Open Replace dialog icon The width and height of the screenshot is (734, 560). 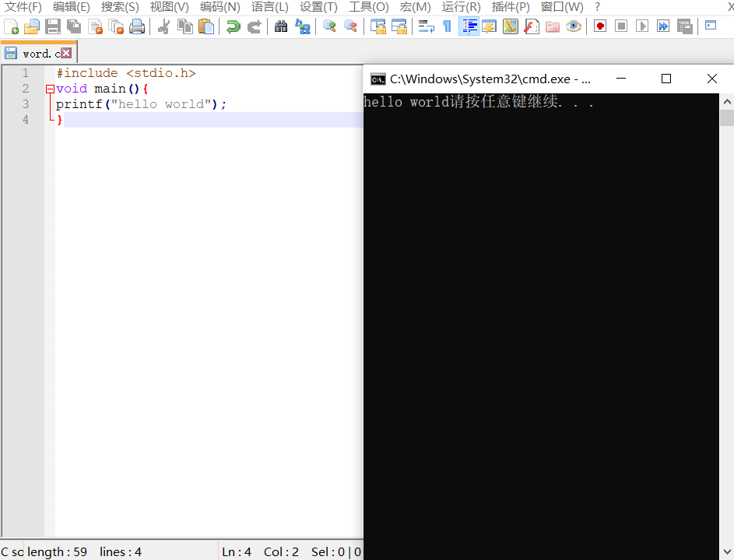[303, 26]
